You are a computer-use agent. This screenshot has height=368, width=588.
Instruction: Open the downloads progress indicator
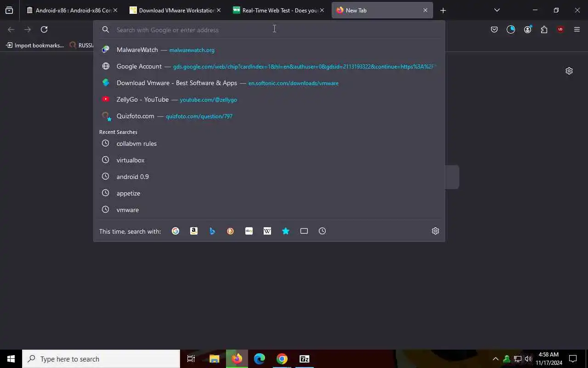511,29
